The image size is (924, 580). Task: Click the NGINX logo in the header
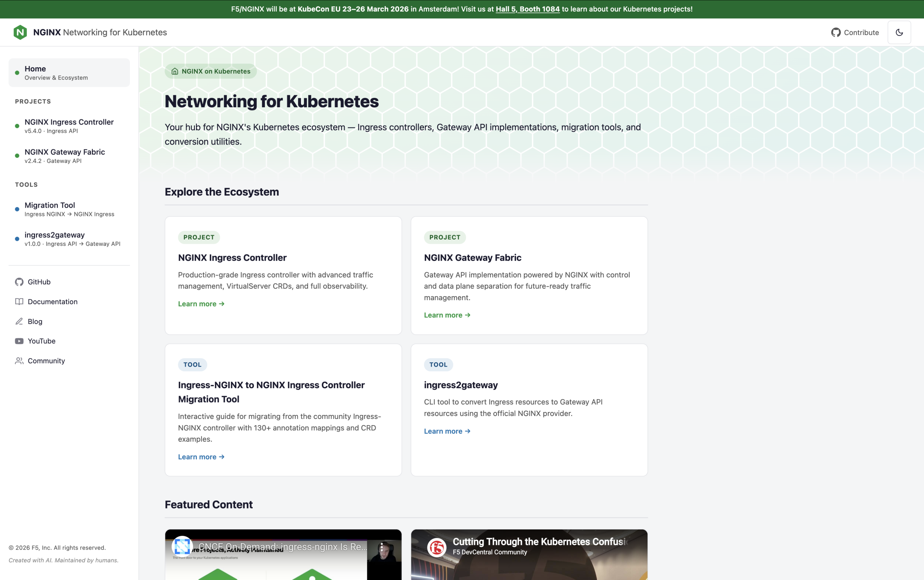(20, 32)
